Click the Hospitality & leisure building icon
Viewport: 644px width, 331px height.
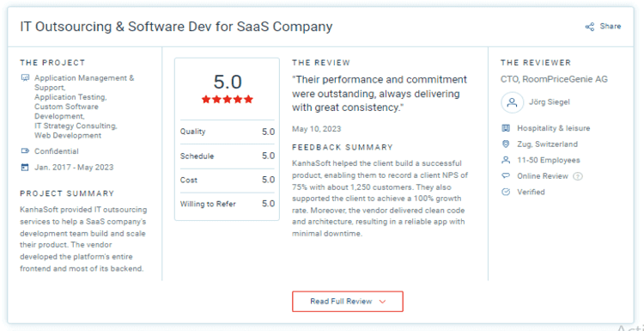[x=506, y=128]
